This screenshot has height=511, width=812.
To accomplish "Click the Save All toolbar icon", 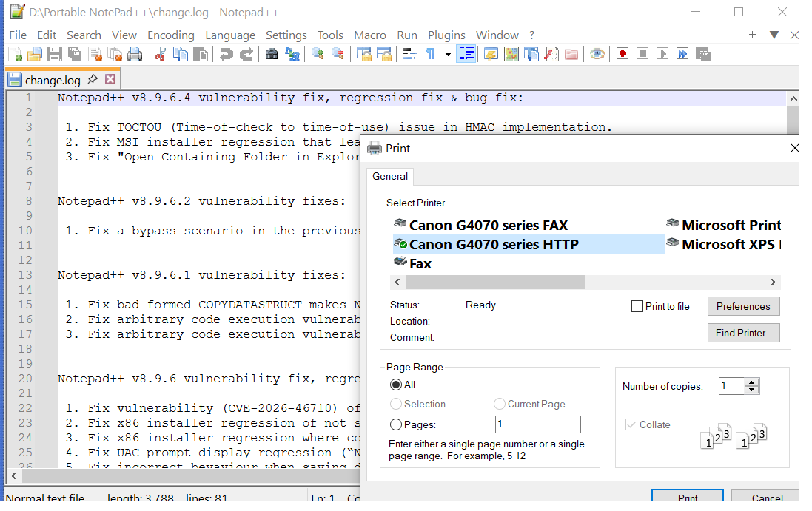I will 75,54.
